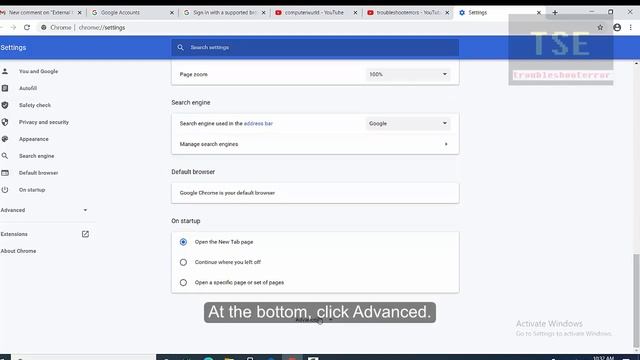Screen dimensions: 640x360
Task: Click the Privacy and security icon
Action: (5, 122)
